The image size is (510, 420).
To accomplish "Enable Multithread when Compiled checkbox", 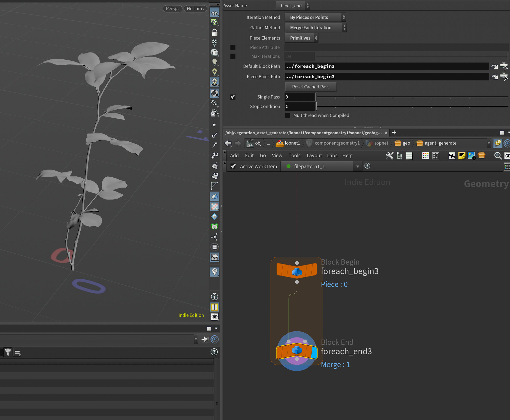I will 287,115.
